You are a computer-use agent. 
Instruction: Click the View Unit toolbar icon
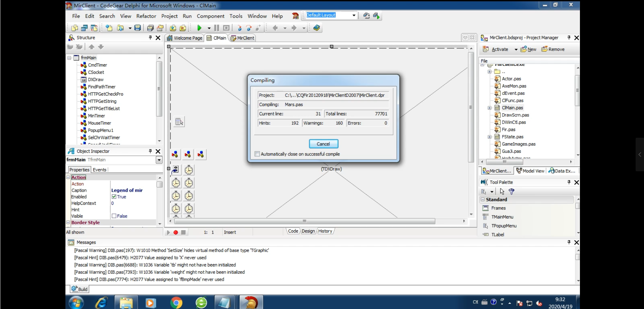[74, 28]
